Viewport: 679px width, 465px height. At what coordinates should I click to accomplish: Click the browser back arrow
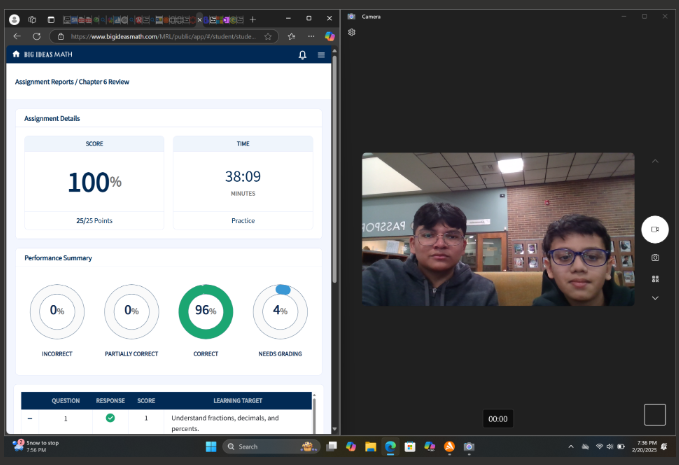17,36
